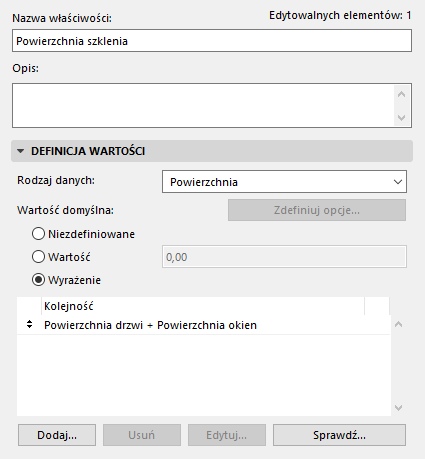The height and width of the screenshot is (459, 425).
Task: Open the Rodzaj danych dropdown
Action: [284, 182]
